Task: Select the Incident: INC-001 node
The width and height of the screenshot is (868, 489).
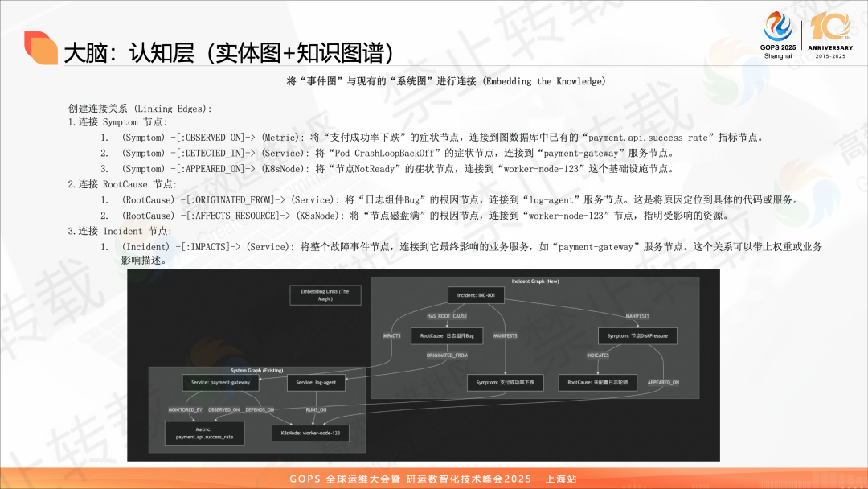Action: coord(476,295)
